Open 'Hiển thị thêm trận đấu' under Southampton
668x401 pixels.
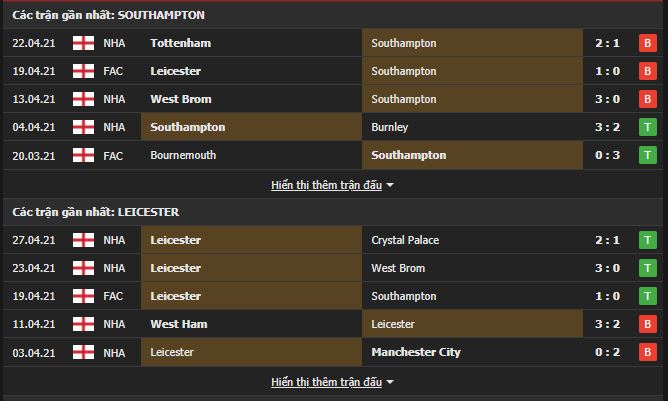326,185
